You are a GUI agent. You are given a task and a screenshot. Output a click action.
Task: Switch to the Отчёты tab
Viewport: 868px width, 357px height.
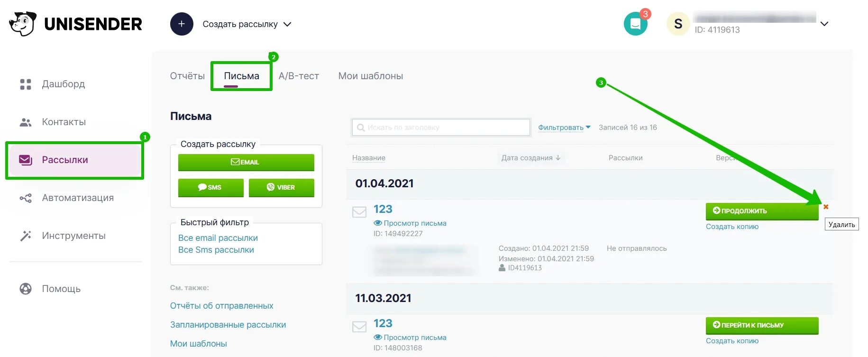coord(187,76)
